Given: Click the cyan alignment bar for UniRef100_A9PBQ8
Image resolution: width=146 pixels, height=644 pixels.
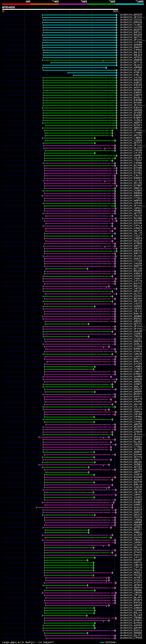Looking at the screenshot, I should click(x=75, y=68).
